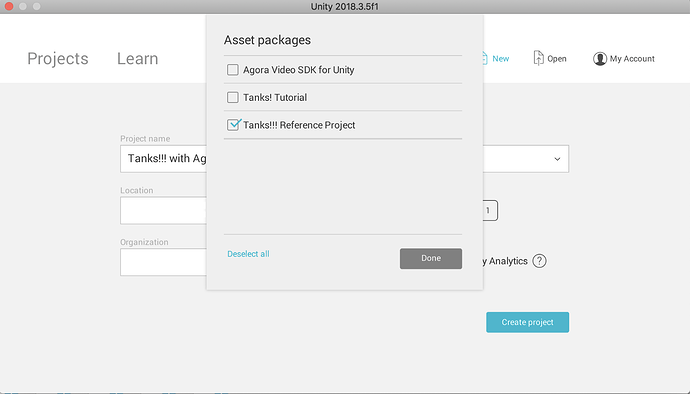Click the asset package count badge

(490, 210)
